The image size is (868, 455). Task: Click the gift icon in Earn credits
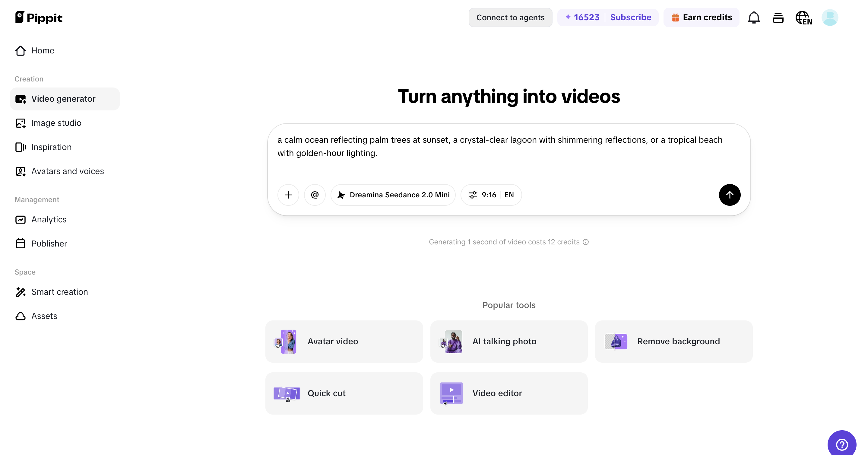pyautogui.click(x=675, y=17)
